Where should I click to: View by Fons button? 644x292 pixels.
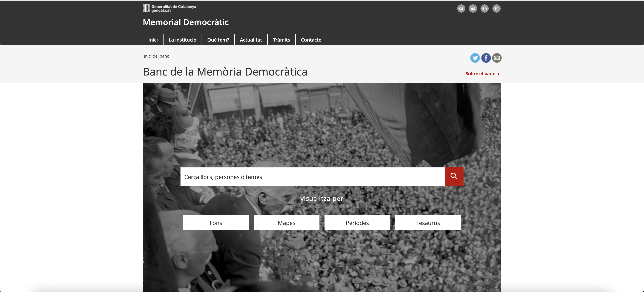point(216,222)
